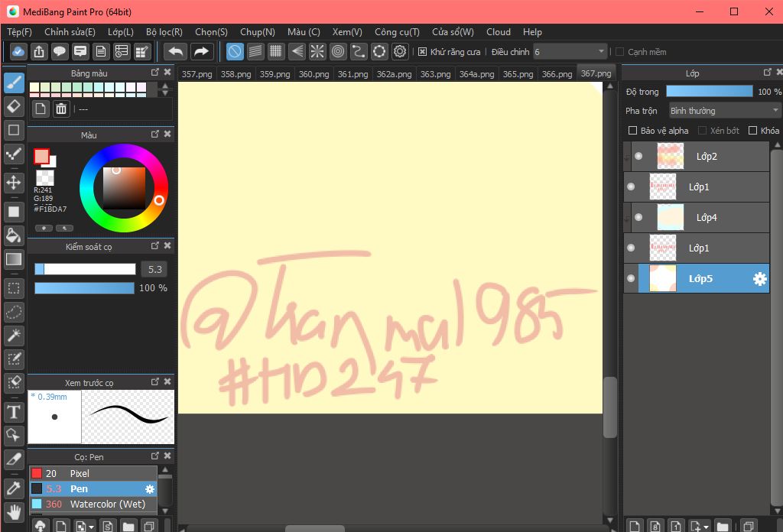Enable curve snap guide

pos(359,51)
